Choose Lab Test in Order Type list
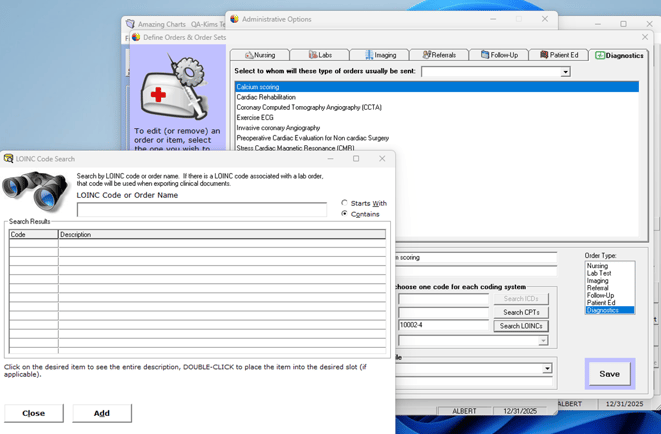This screenshot has height=434, width=661. pyautogui.click(x=600, y=273)
